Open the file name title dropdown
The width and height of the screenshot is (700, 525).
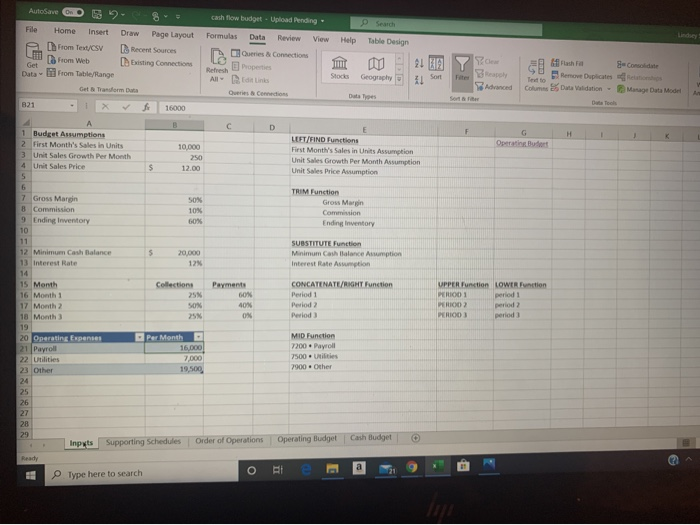pos(322,21)
